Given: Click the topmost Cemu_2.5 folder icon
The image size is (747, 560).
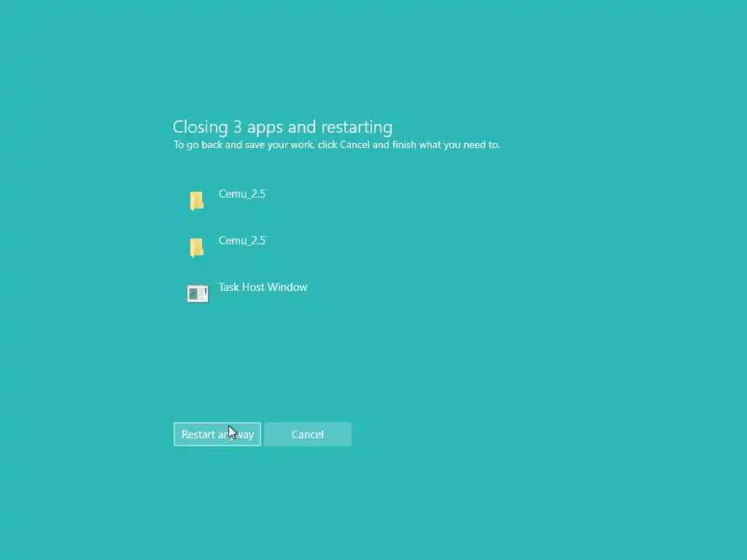Looking at the screenshot, I should [197, 201].
